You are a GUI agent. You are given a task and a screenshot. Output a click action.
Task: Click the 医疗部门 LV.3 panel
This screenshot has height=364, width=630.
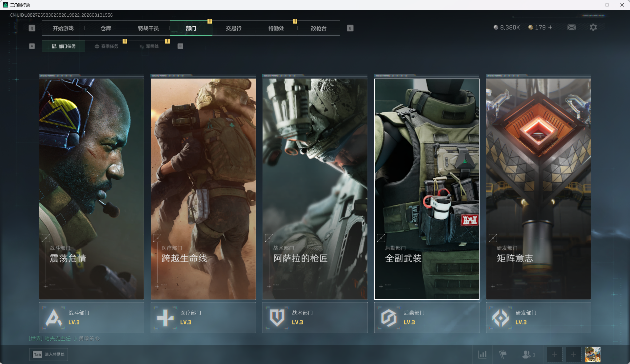click(x=203, y=318)
